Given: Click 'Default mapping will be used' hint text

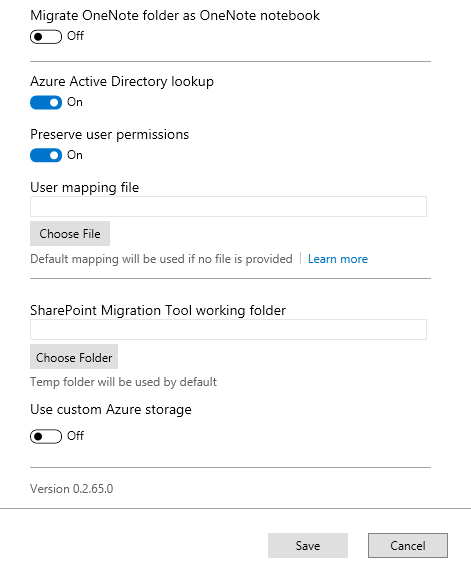Looking at the screenshot, I should click(161, 259).
